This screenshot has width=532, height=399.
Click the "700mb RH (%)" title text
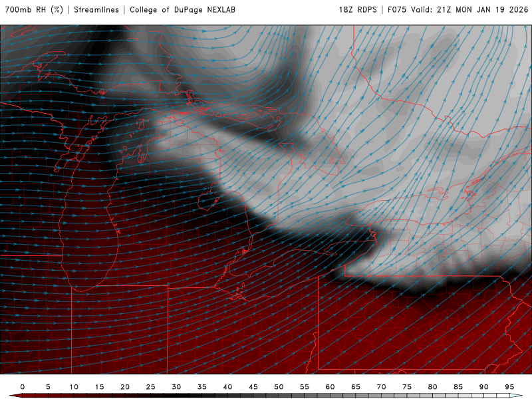[x=35, y=10]
